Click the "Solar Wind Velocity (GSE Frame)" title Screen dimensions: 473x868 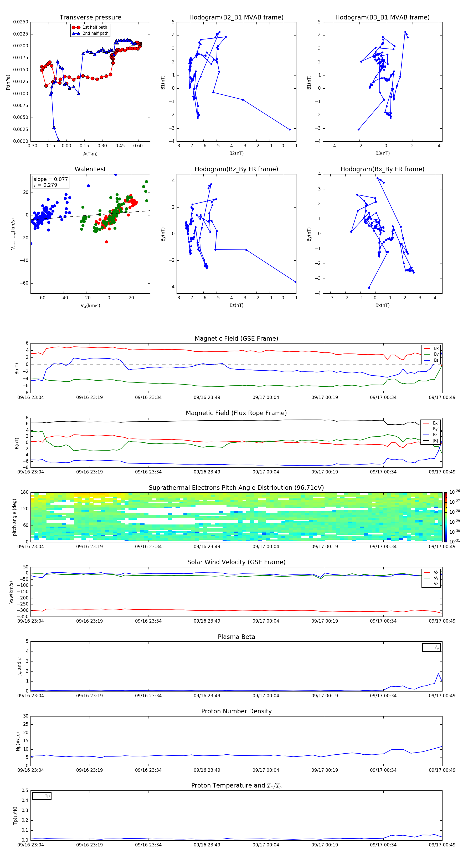point(236,562)
